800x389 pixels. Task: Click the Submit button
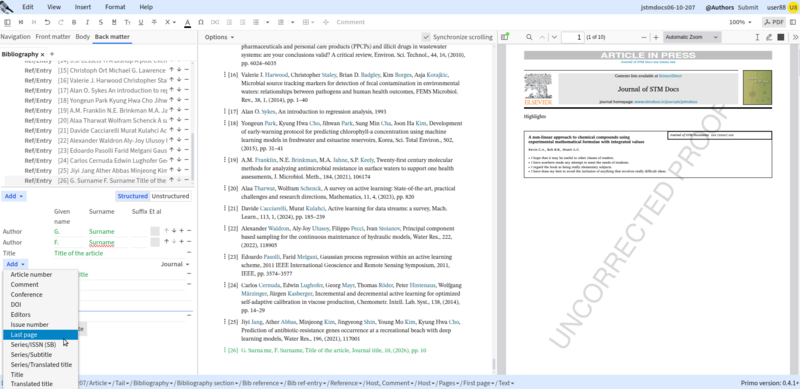[748, 7]
